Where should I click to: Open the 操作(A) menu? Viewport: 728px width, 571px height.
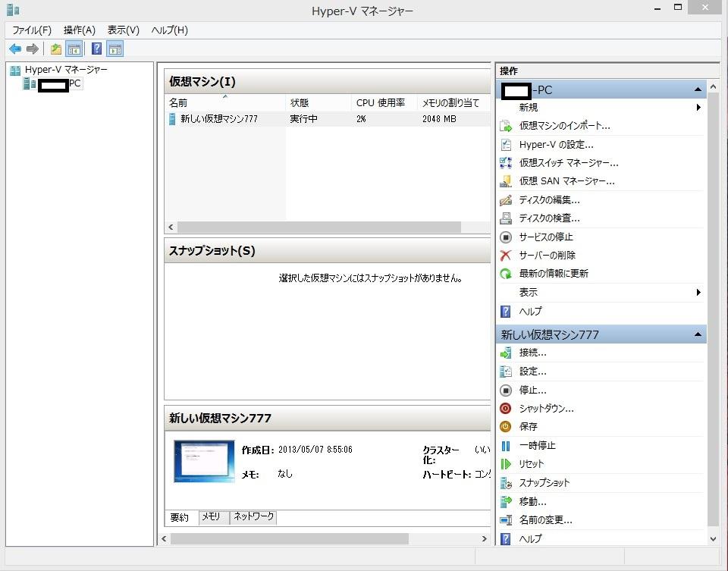point(80,30)
